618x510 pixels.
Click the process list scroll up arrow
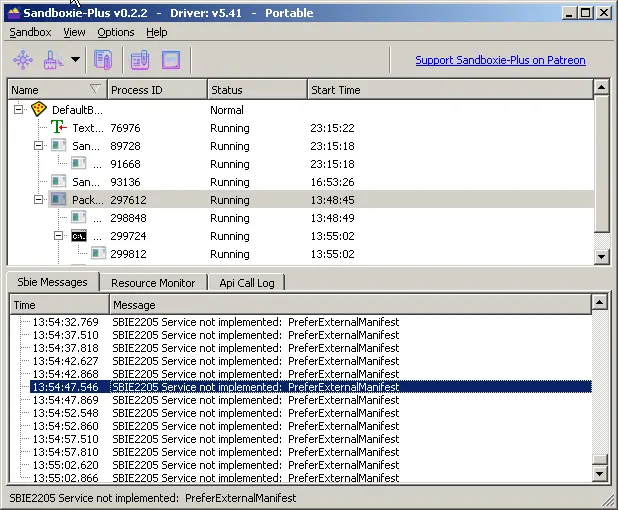tap(601, 87)
